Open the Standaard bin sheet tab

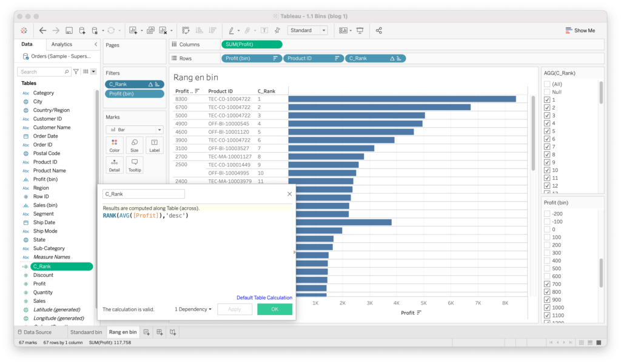[x=86, y=332]
